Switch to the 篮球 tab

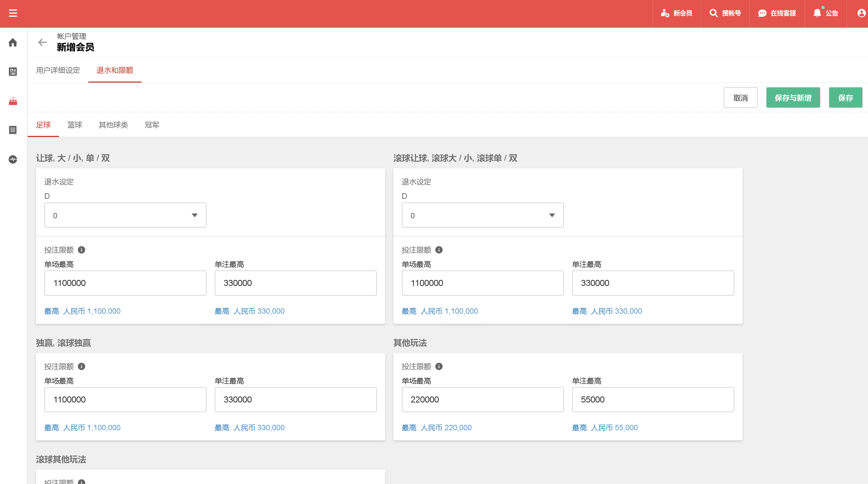[x=75, y=125]
